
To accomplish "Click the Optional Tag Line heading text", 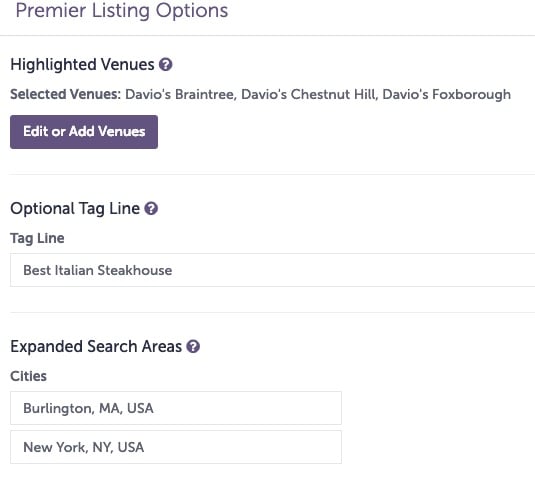I will [x=75, y=208].
